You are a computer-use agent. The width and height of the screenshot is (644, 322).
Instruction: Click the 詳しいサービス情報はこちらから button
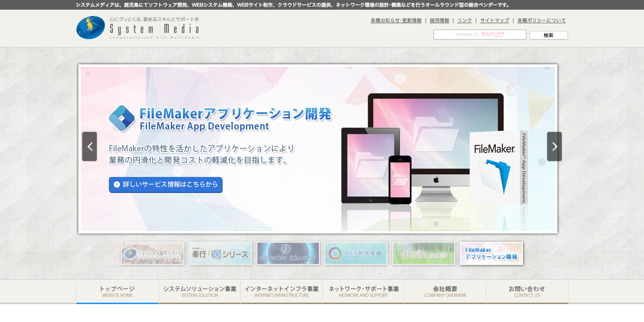pos(165,185)
